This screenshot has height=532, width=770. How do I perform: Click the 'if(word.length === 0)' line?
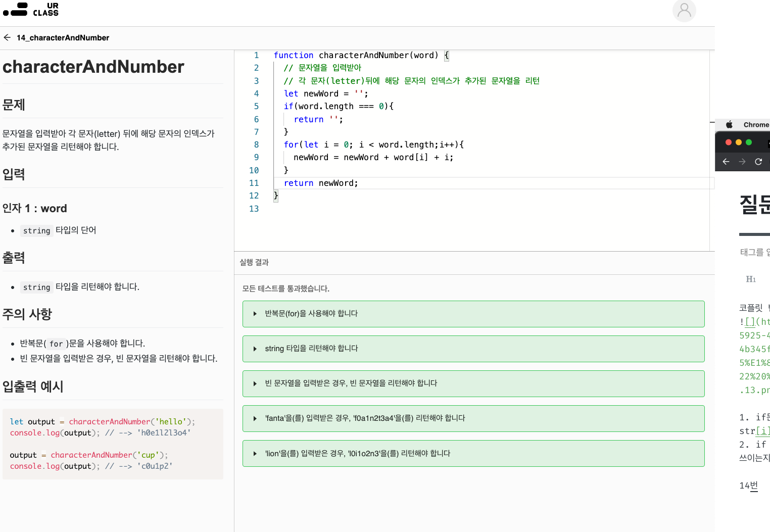tap(339, 107)
